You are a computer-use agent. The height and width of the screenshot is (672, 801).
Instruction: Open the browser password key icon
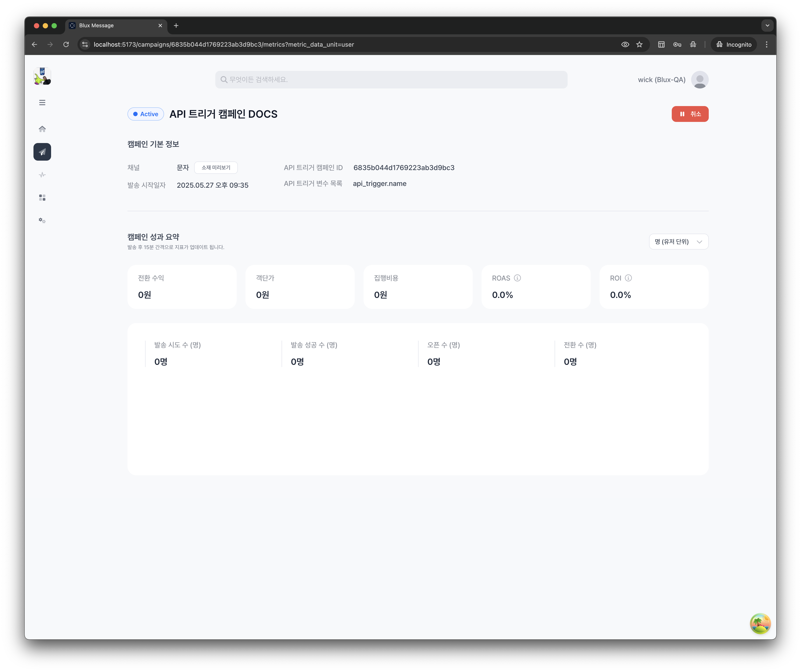[677, 45]
